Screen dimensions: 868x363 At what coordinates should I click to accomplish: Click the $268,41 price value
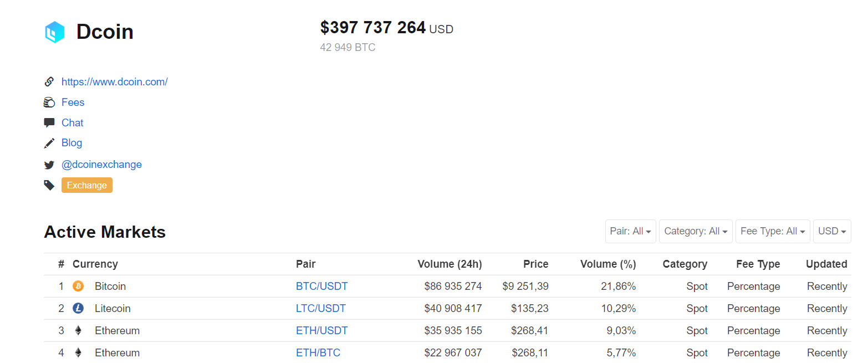(x=530, y=330)
